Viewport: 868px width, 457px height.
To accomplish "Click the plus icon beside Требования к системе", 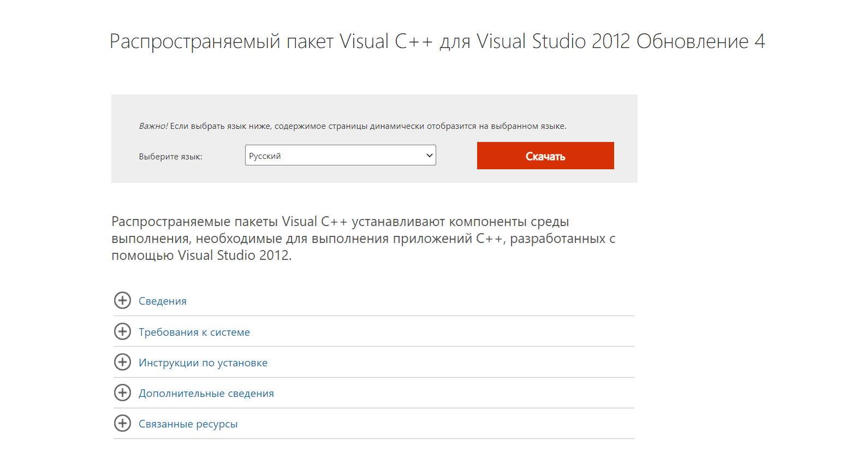I will 122,331.
